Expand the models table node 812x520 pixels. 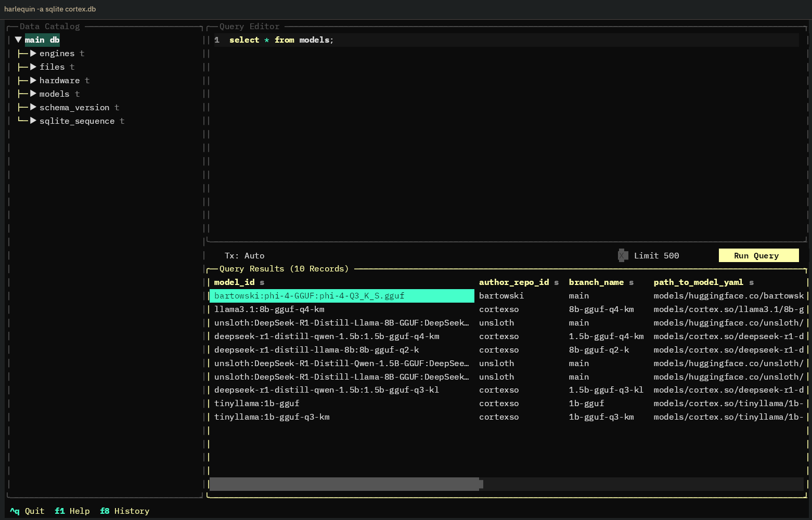tap(33, 94)
